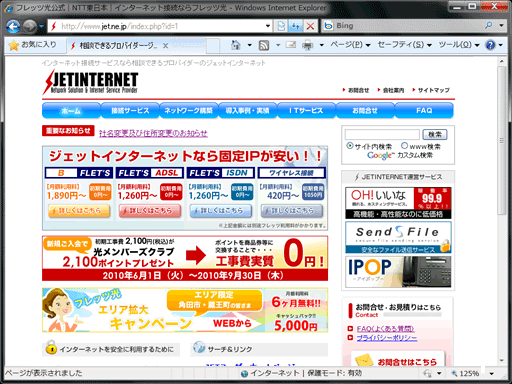This screenshot has width=512, height=384.
Task: Click インターネットを安全に利用するために lock icon
Action: point(51,348)
